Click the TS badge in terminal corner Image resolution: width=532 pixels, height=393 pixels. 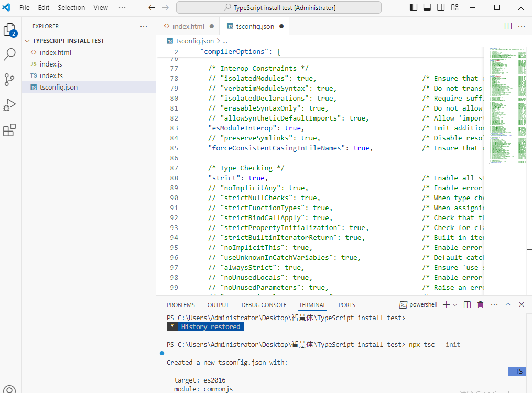point(518,372)
